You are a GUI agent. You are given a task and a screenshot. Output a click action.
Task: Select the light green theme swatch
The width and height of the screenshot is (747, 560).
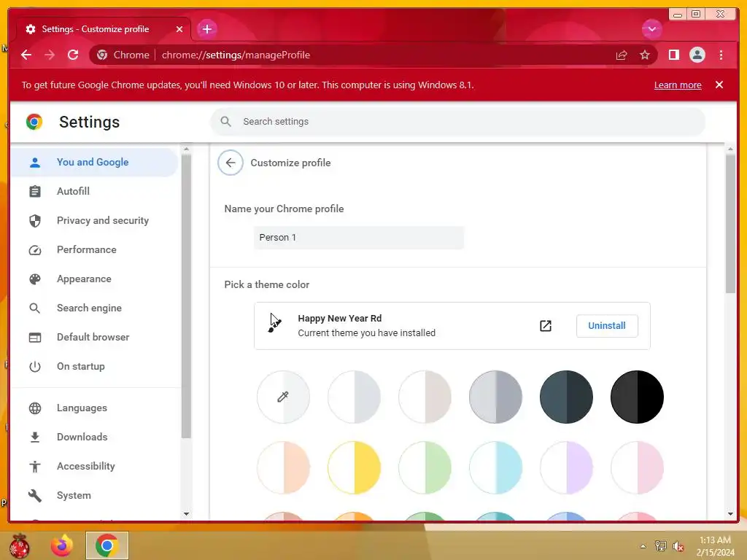(425, 467)
